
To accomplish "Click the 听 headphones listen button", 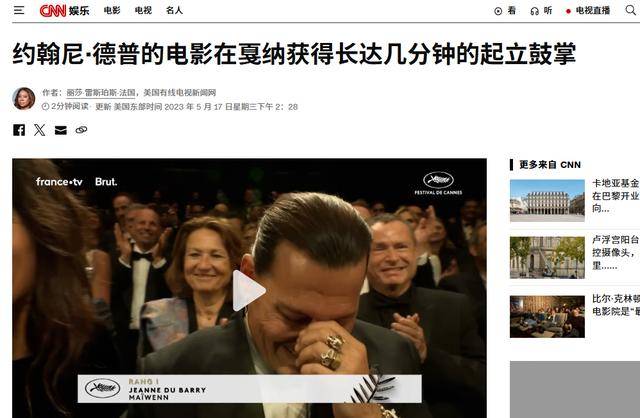I will click(x=541, y=11).
